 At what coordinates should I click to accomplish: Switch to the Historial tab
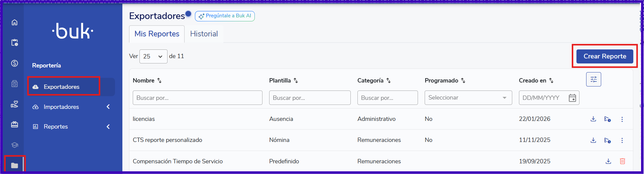204,34
